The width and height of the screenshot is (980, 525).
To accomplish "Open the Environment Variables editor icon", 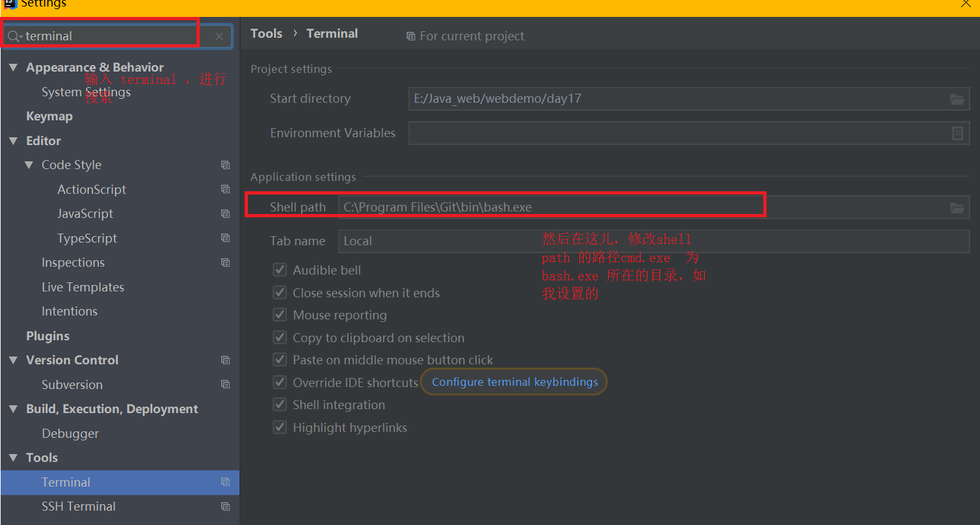I will (957, 133).
